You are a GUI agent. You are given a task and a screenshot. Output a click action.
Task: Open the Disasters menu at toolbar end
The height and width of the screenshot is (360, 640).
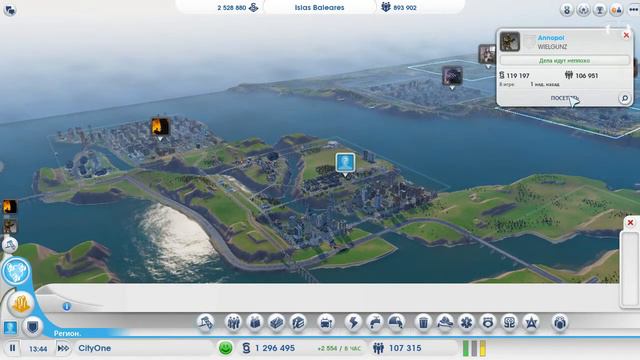pyautogui.click(x=560, y=323)
